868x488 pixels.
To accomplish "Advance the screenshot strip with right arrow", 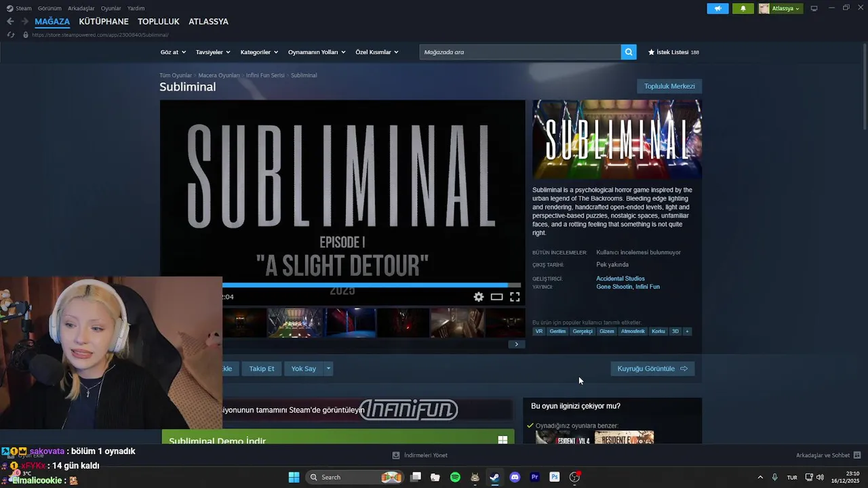I will [516, 344].
